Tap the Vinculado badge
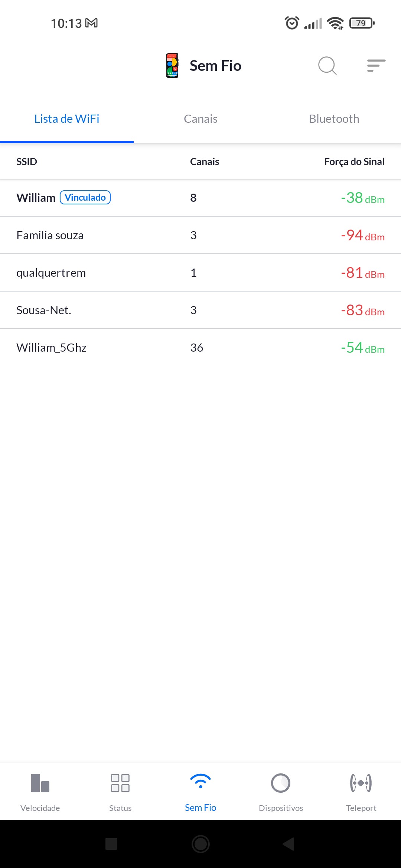401x868 pixels. [x=85, y=197]
